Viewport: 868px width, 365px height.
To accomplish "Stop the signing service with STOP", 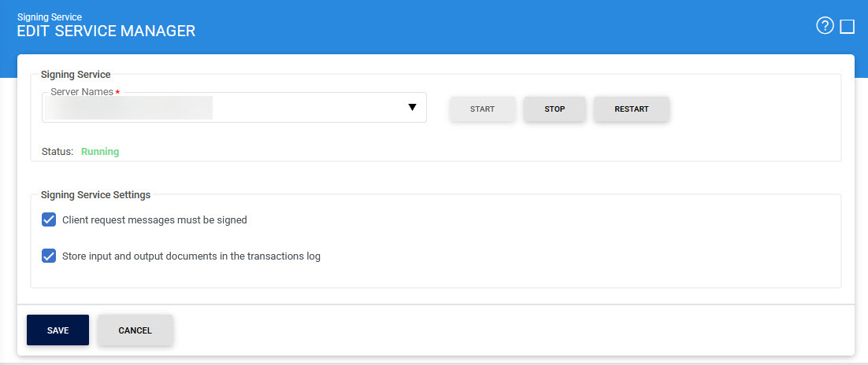I will pyautogui.click(x=555, y=109).
